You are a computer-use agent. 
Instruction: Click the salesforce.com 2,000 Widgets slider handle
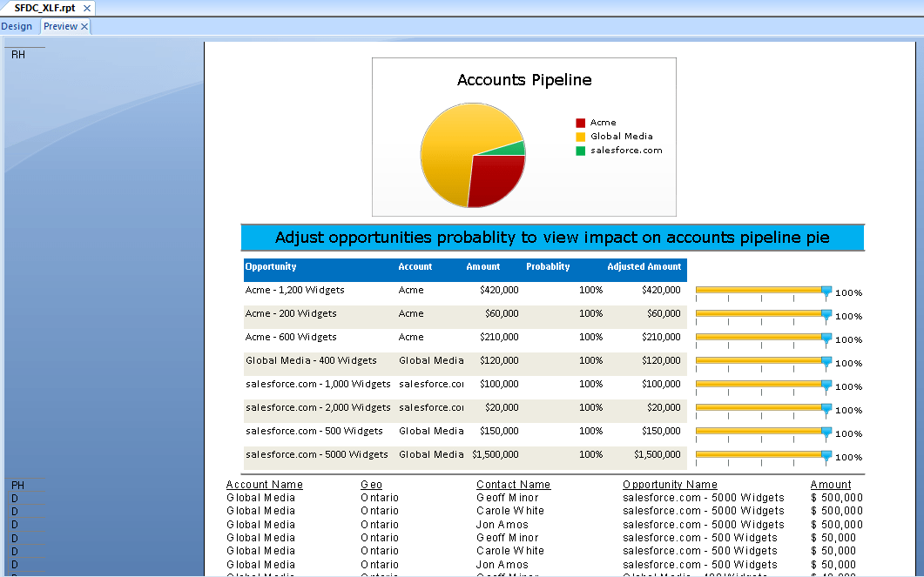point(826,409)
